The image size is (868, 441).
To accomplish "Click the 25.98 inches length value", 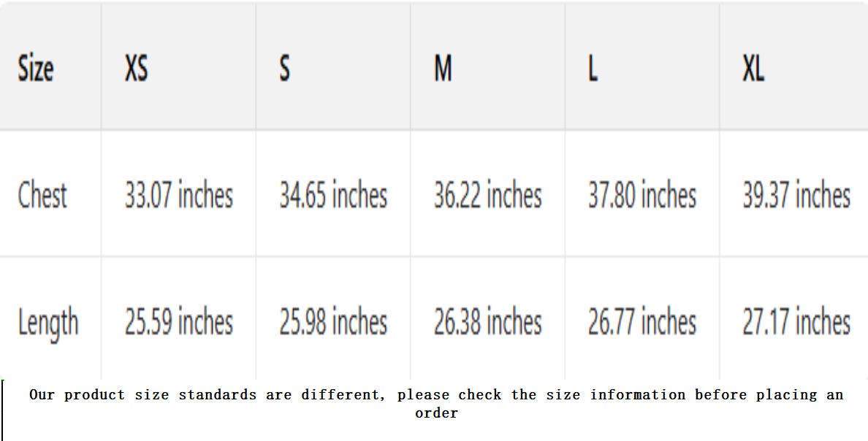I will (333, 323).
